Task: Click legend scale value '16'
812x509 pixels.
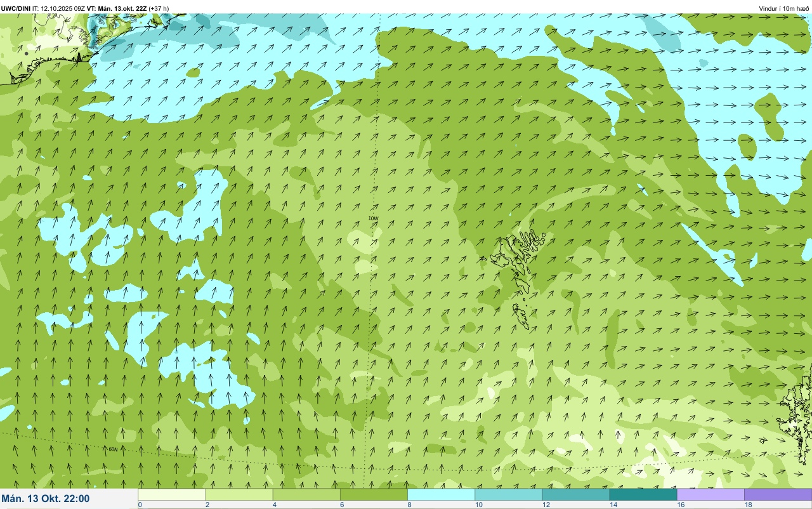Action: click(x=679, y=505)
